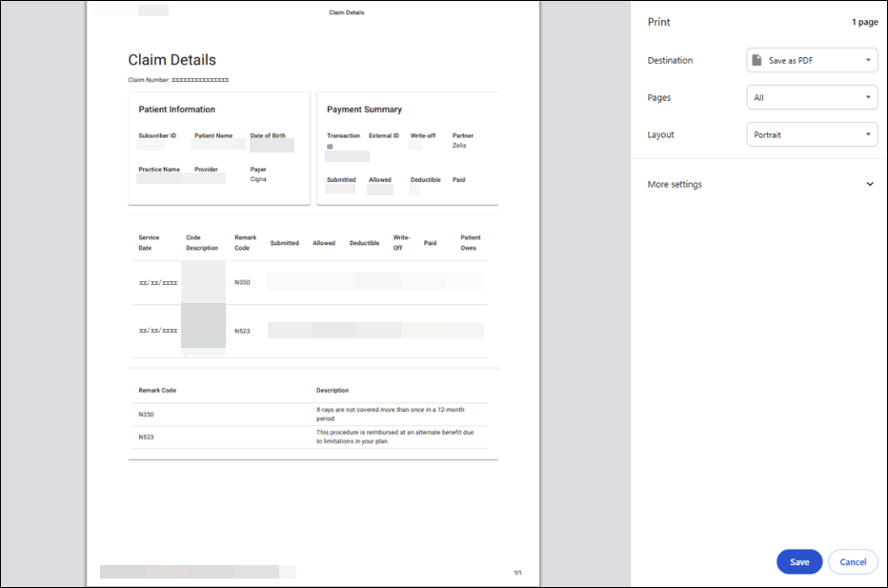Click the Cancel button
The height and width of the screenshot is (588, 888).
853,561
